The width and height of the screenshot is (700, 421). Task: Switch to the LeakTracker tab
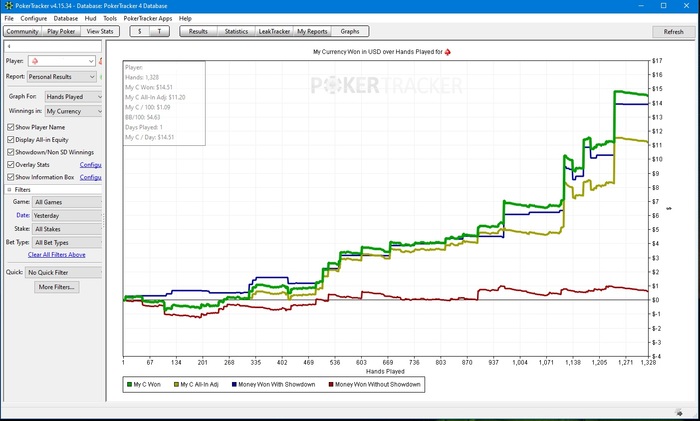274,31
